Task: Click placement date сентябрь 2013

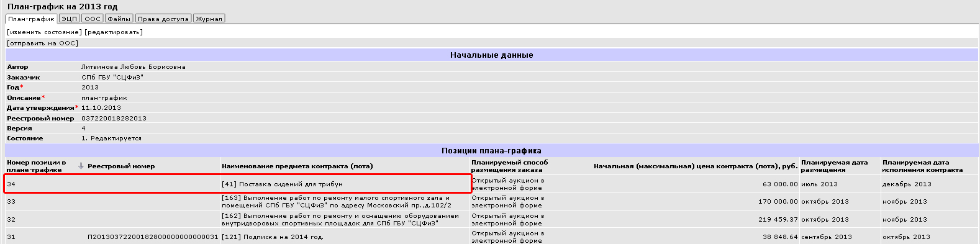Action: pyautogui.click(x=827, y=237)
